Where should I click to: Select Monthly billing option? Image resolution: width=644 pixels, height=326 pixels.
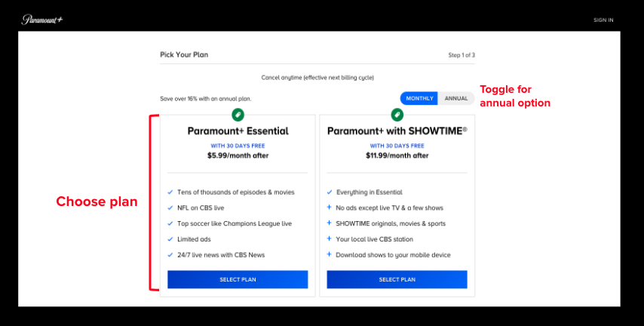(419, 98)
